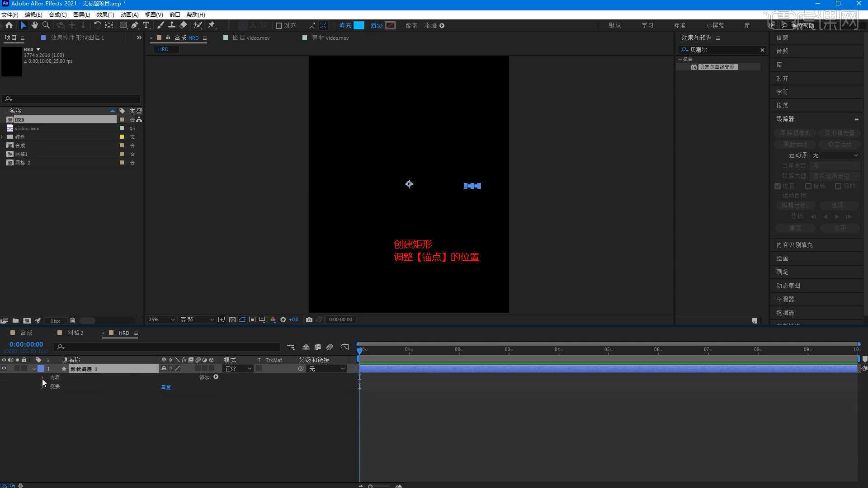Enable frame blending icon in timeline
The width and height of the screenshot is (868, 488).
[318, 347]
